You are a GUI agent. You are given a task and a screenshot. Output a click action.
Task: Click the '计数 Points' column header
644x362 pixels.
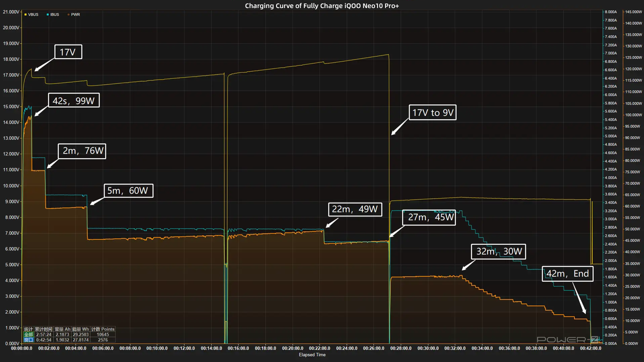click(103, 329)
